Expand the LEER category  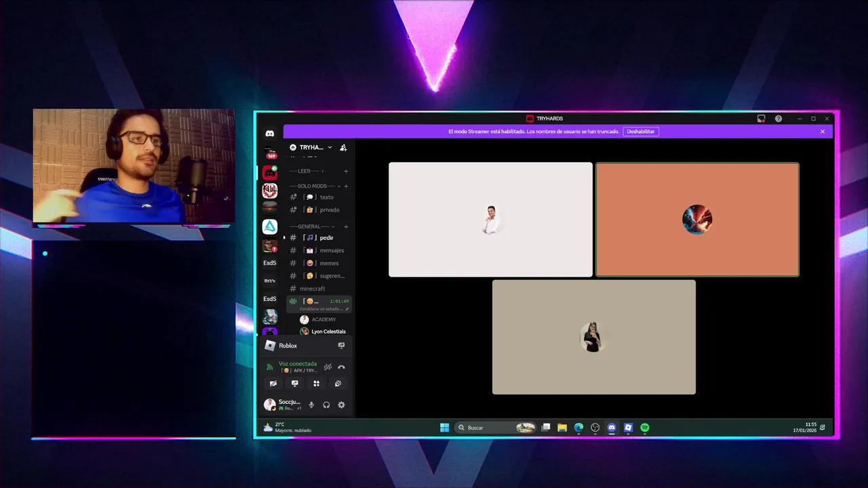(x=305, y=171)
